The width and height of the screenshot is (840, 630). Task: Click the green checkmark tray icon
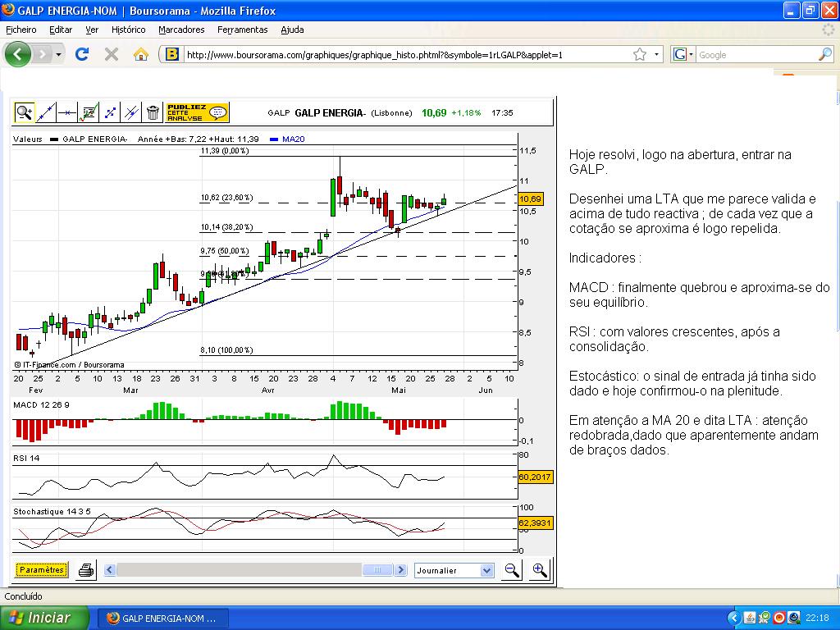point(765,619)
